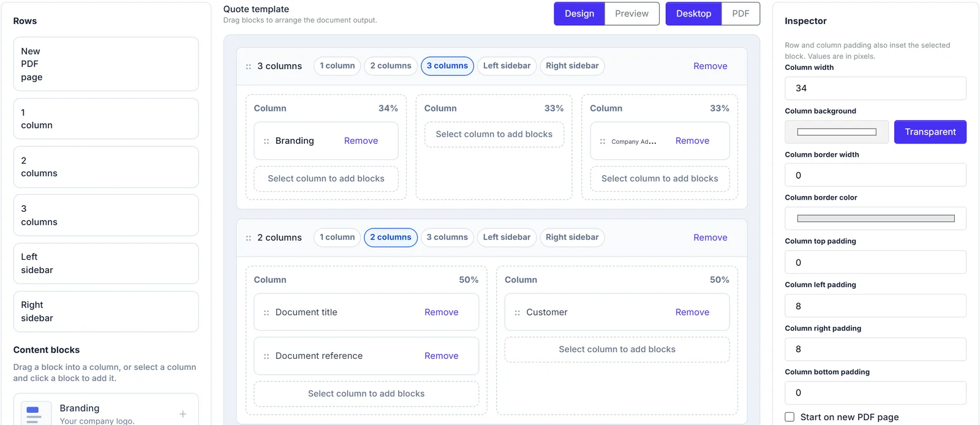Choose Left sidebar layout in the first row
The height and width of the screenshot is (425, 980).
(507, 66)
